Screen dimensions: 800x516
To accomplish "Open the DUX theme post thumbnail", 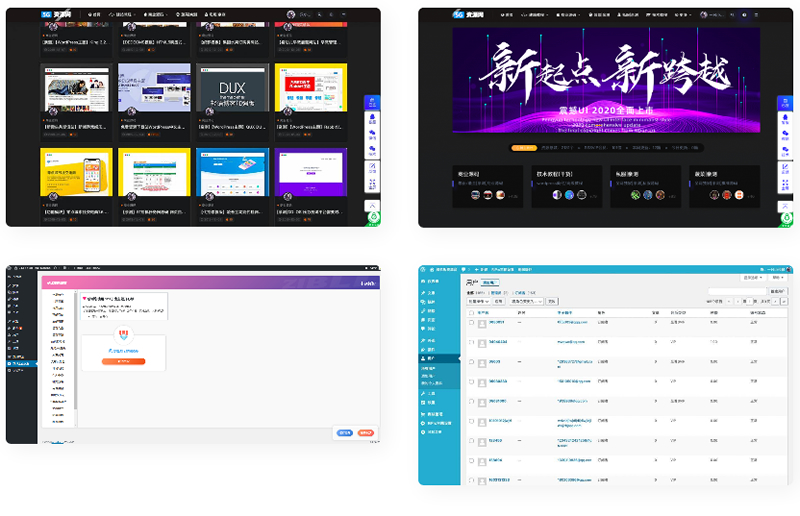I will tap(231, 90).
